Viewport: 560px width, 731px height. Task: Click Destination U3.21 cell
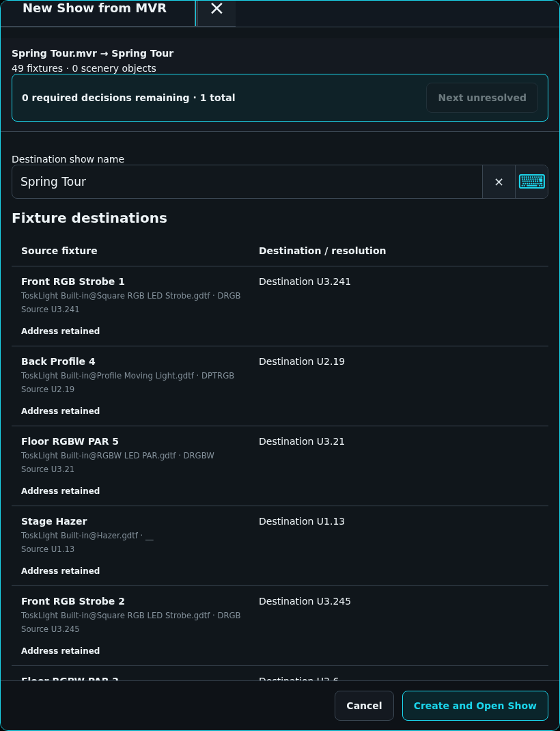coord(302,441)
